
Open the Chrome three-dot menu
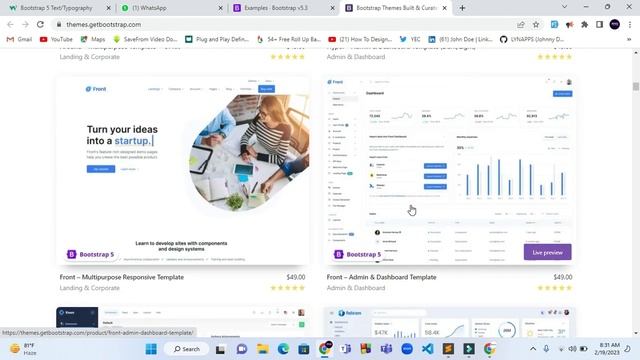(630, 25)
